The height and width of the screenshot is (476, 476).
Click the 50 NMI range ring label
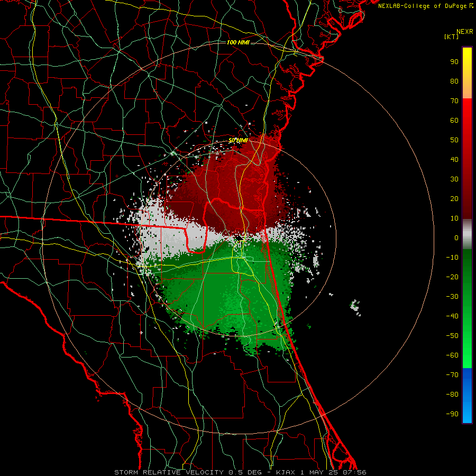238,140
